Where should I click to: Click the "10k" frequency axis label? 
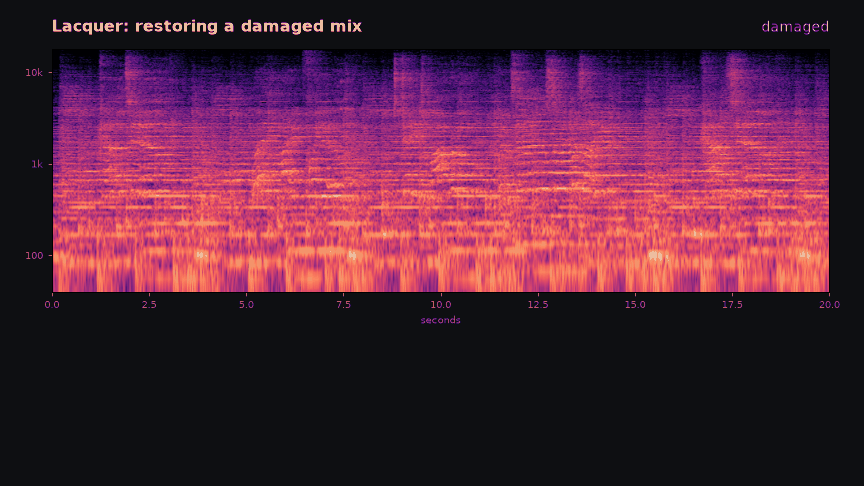34,73
